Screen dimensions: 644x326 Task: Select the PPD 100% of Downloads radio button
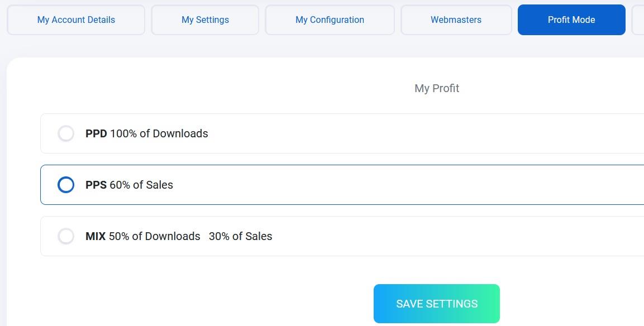click(66, 133)
